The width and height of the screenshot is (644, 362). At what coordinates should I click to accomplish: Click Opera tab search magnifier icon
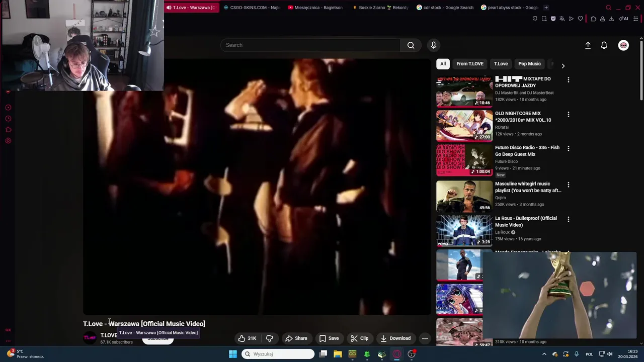tap(608, 8)
